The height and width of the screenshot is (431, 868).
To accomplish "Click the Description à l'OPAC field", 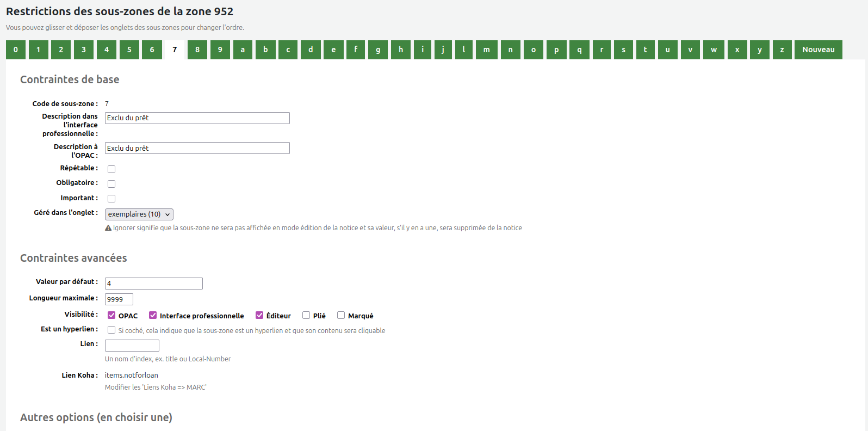I will 197,148.
